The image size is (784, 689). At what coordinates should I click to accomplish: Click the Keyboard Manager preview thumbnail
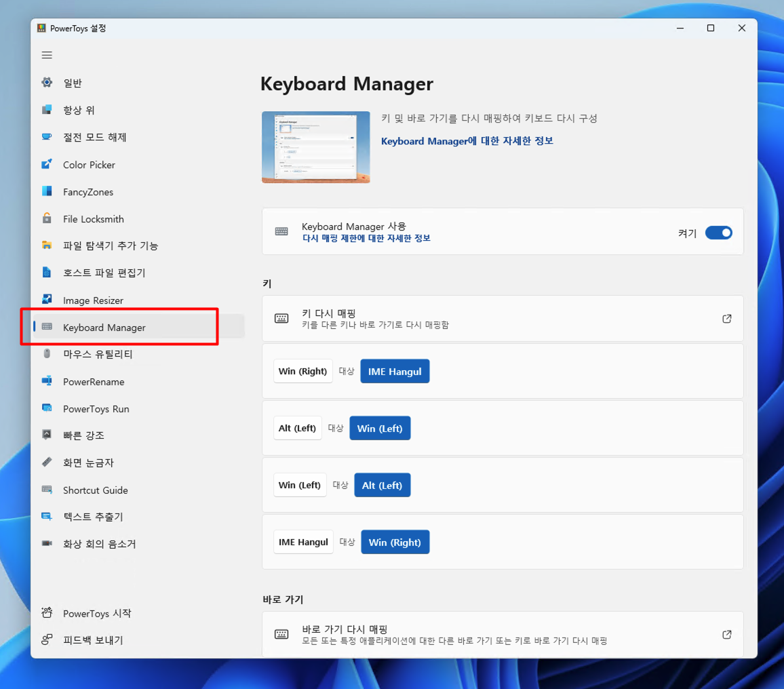pos(316,147)
